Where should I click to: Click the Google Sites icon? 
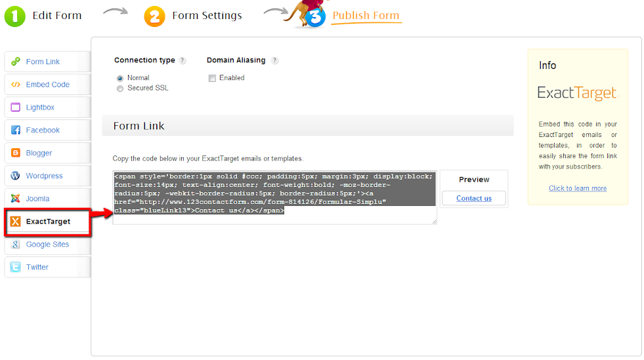coord(16,245)
